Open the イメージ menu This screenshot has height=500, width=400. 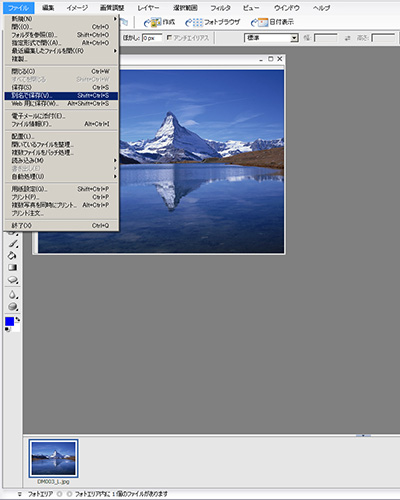pos(77,8)
